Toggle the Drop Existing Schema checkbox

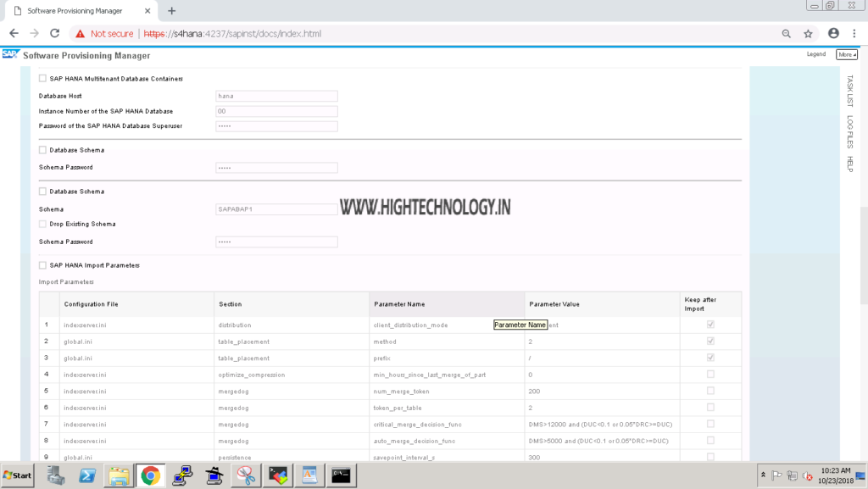point(42,224)
